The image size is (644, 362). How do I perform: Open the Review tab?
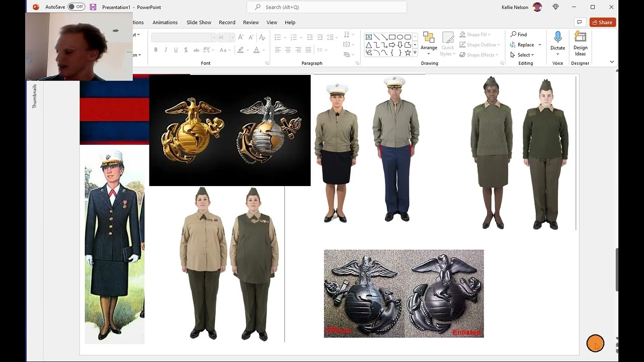pyautogui.click(x=251, y=22)
